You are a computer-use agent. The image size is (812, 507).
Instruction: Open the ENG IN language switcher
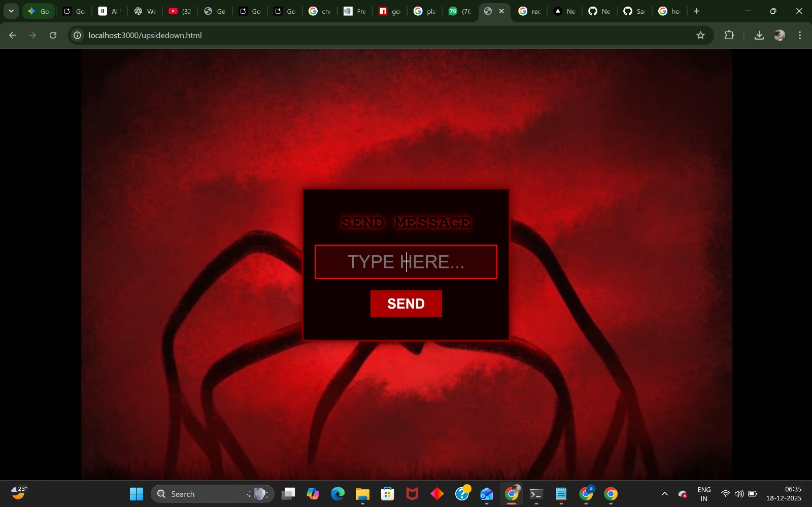(704, 494)
